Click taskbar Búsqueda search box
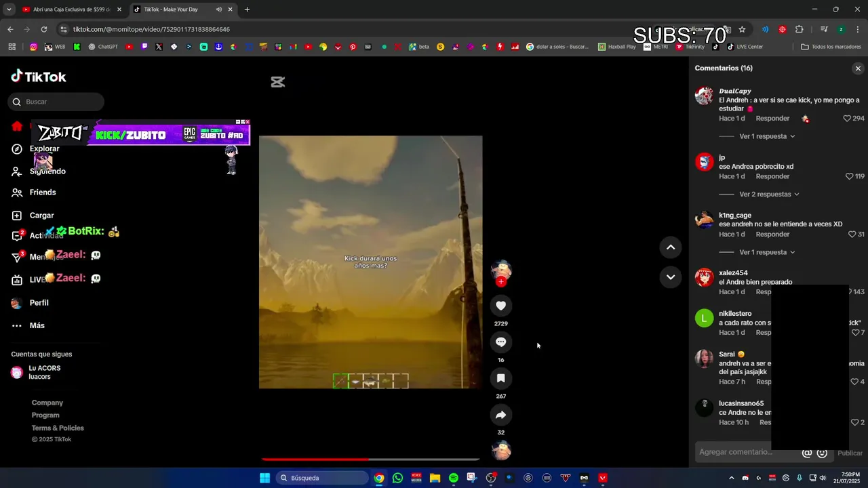This screenshot has width=868, height=488. [322, 478]
